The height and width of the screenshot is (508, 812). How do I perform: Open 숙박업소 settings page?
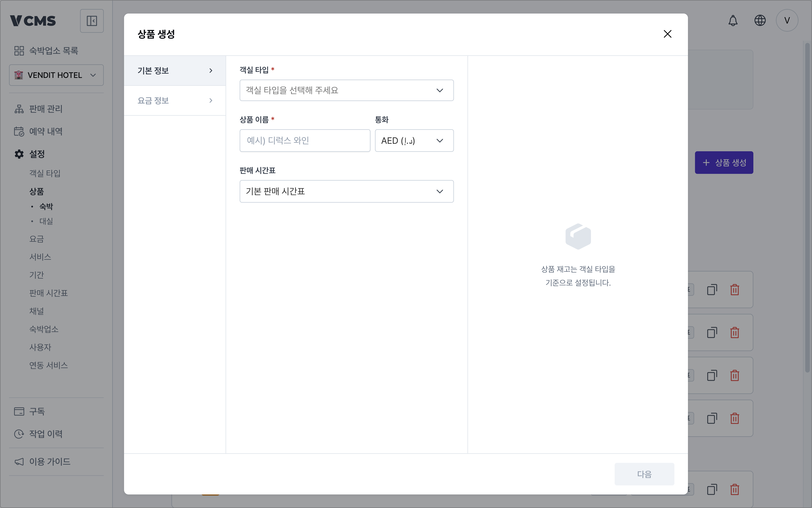coord(44,329)
